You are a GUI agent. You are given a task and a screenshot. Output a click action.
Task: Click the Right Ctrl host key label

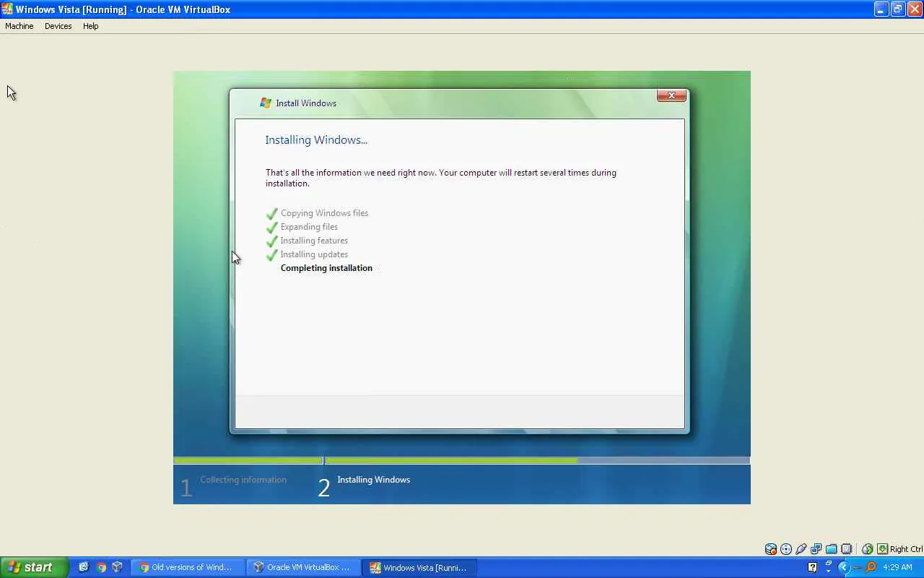[x=906, y=549]
